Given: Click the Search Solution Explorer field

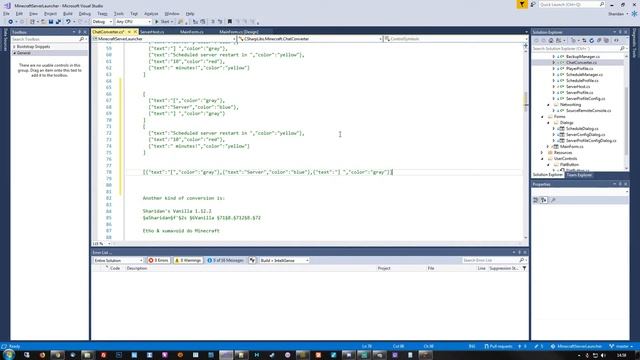Looking at the screenshot, I should click(576, 49).
